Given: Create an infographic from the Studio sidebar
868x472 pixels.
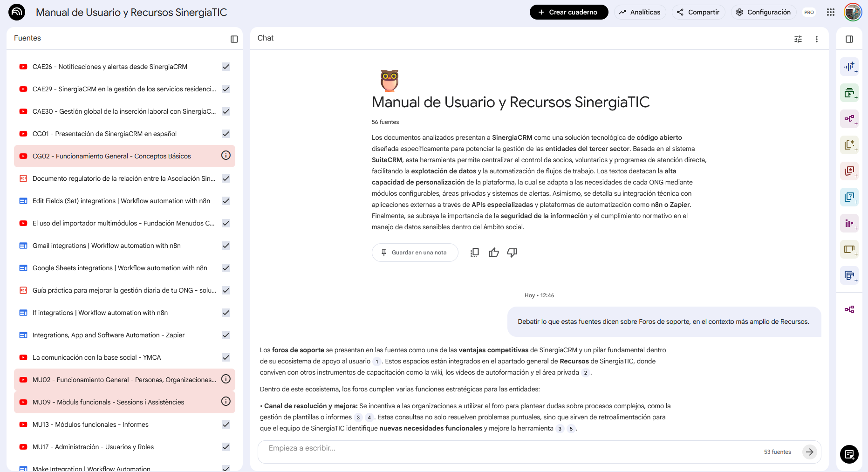Looking at the screenshot, I should tap(849, 223).
